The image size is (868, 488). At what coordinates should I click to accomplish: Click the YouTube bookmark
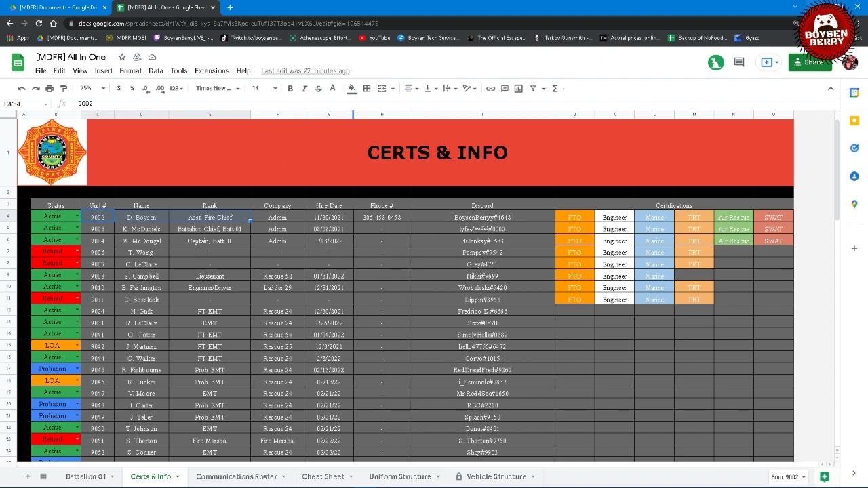374,38
